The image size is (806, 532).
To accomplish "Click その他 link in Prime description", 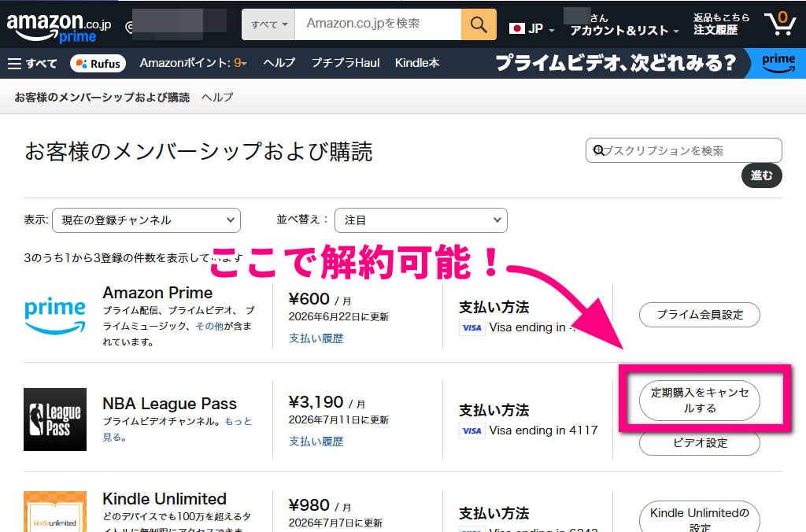I will [x=209, y=326].
